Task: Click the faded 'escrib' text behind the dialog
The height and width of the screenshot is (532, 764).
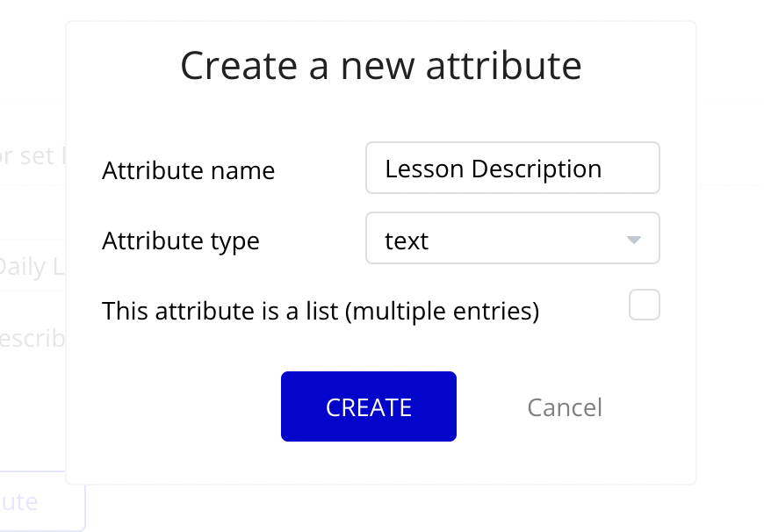Action: click(32, 338)
